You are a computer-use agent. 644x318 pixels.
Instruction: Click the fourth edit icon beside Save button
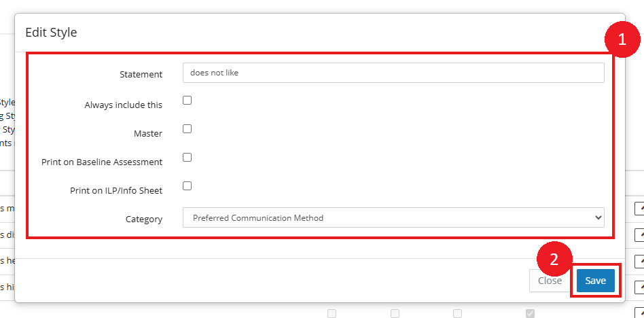[x=639, y=287]
